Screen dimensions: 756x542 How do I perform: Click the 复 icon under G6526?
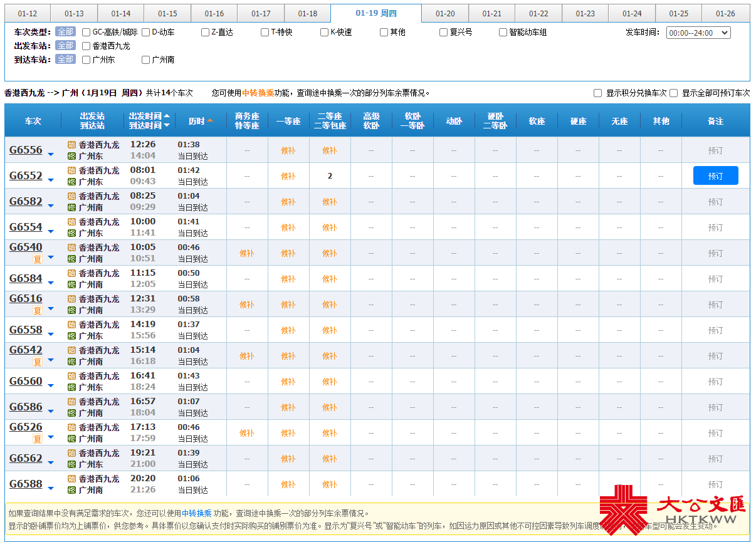37,439
